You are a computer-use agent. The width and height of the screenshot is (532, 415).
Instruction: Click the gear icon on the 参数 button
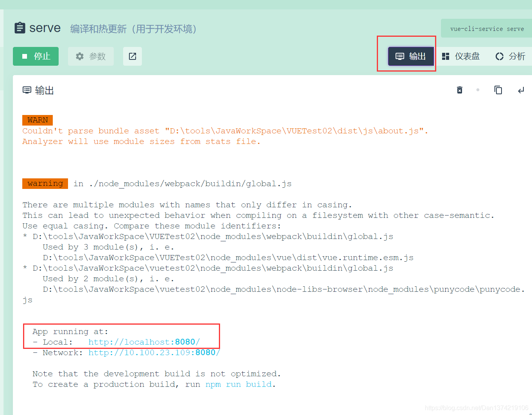[80, 56]
